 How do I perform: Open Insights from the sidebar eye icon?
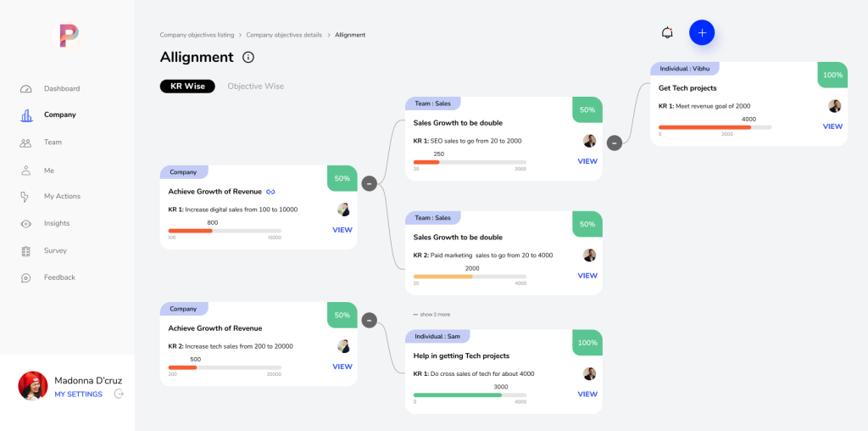(x=26, y=223)
